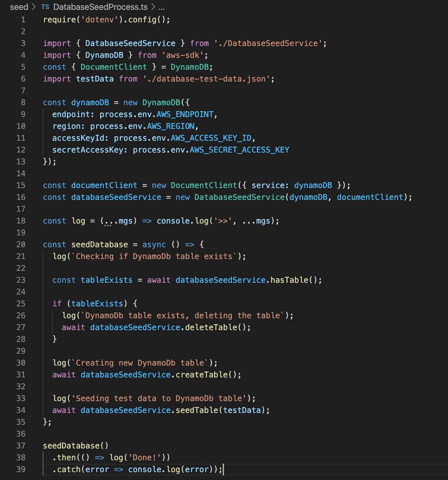Screen dimensions: 448x480
Task: Click 'createTable' method call
Action: tap(202, 375)
